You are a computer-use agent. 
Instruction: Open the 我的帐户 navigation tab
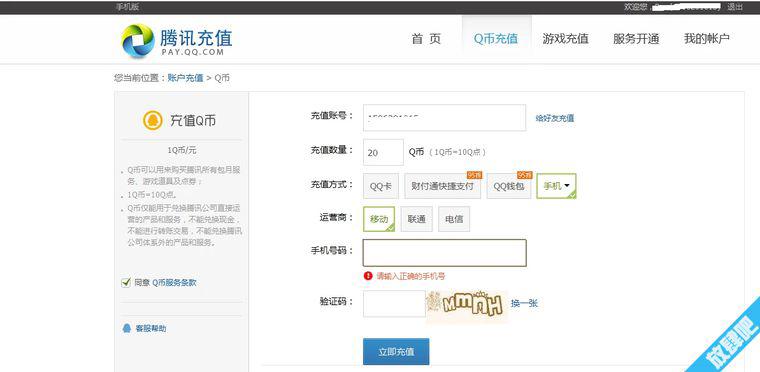pos(707,39)
